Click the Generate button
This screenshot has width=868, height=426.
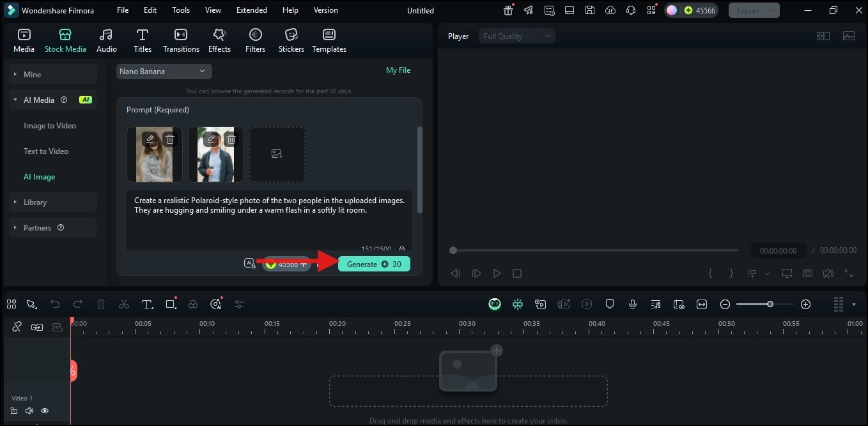[x=374, y=264]
